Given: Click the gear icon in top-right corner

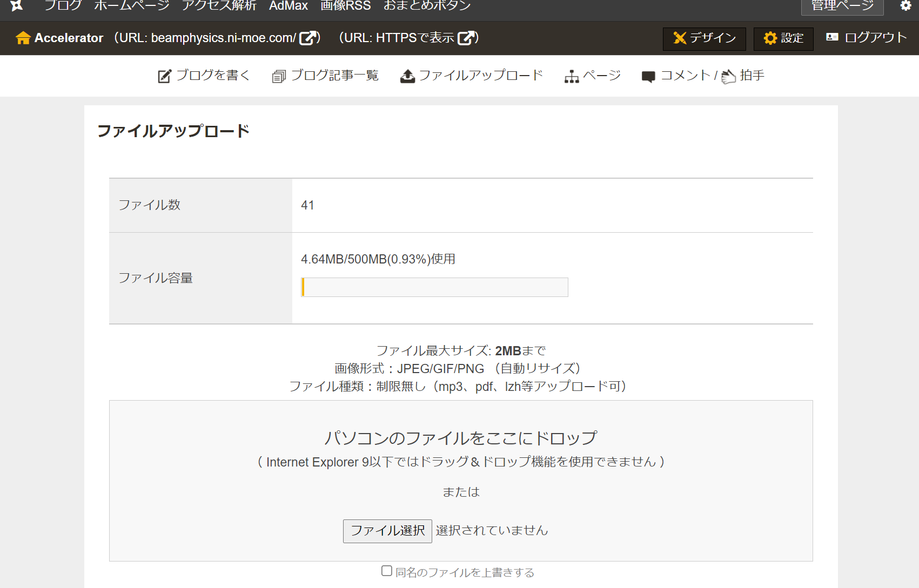Looking at the screenshot, I should 905,5.
